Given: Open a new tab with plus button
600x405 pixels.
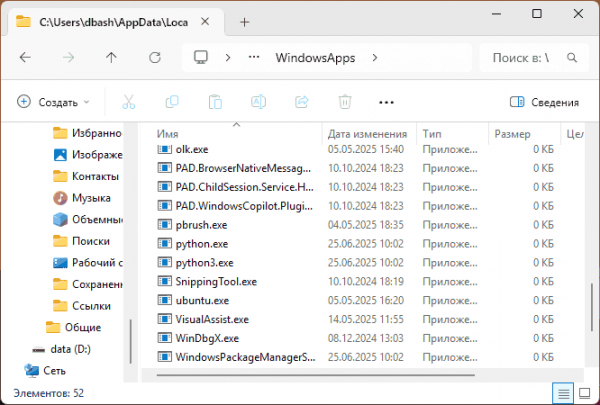Looking at the screenshot, I should pos(245,22).
